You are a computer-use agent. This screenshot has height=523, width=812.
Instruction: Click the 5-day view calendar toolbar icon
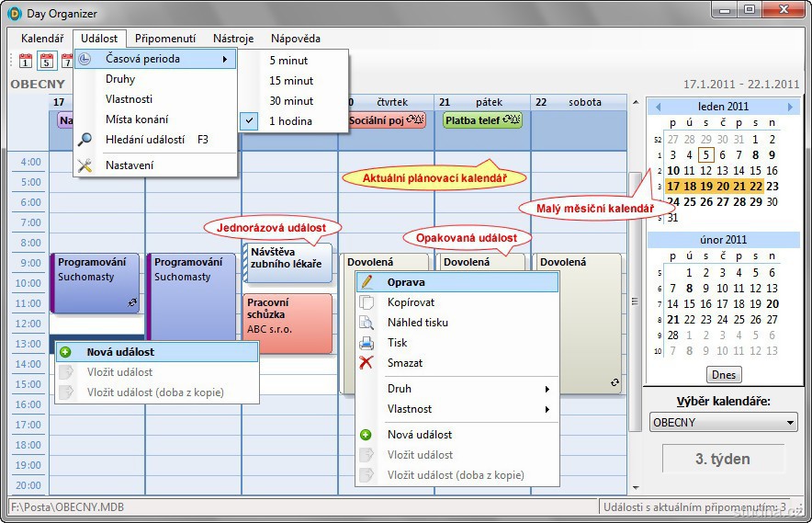[x=45, y=62]
